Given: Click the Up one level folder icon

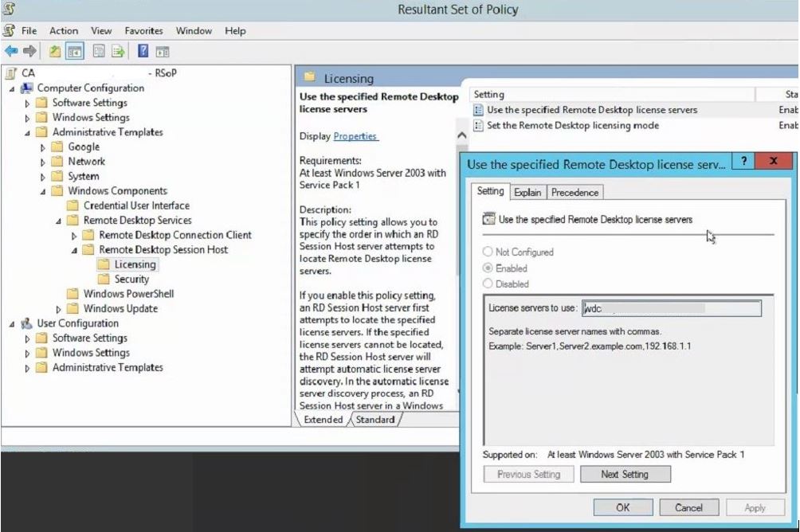Looking at the screenshot, I should 54,51.
